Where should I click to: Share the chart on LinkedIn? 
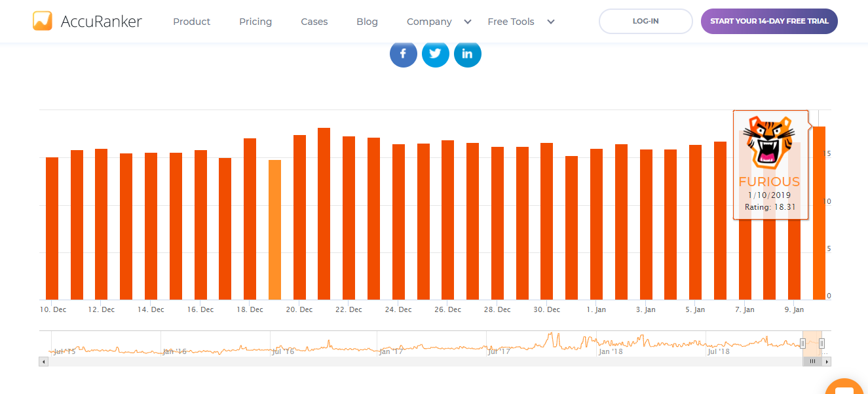tap(467, 54)
